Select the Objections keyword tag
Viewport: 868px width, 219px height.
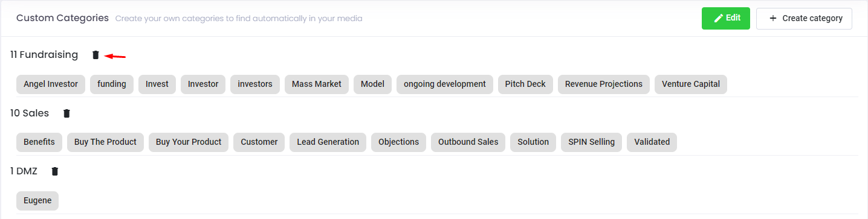398,142
